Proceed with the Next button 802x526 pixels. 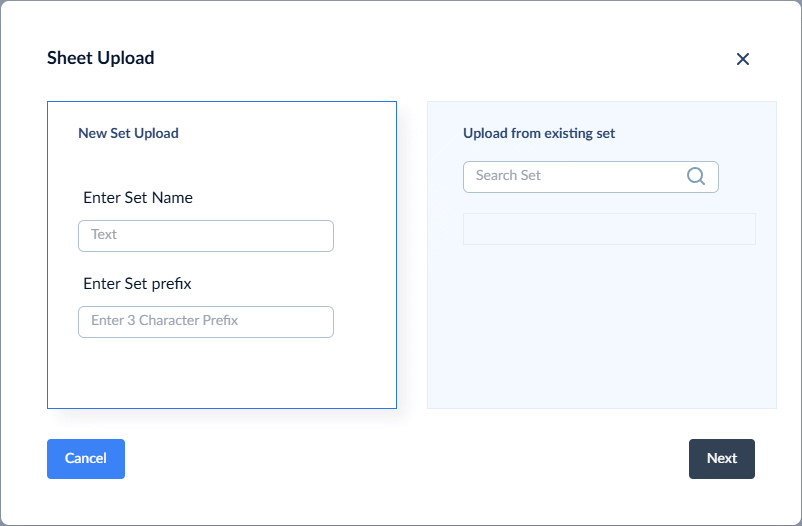point(721,458)
